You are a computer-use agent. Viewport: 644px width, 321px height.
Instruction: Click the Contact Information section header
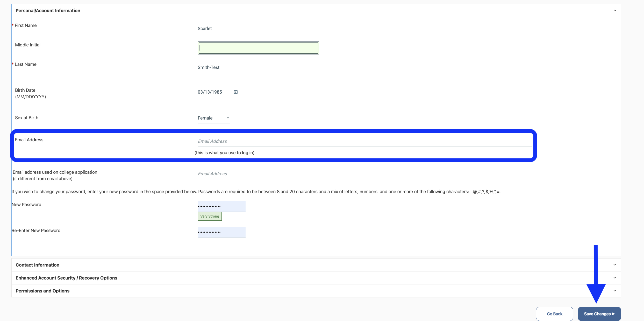point(38,265)
